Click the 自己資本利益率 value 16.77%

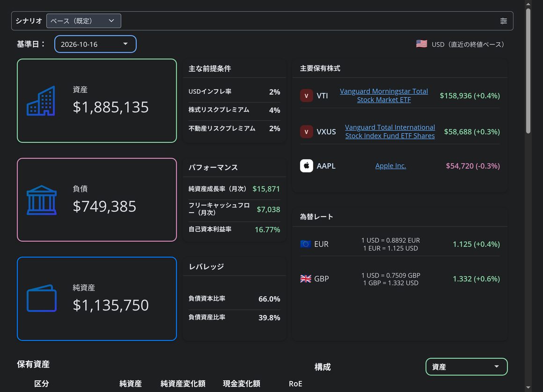point(267,229)
